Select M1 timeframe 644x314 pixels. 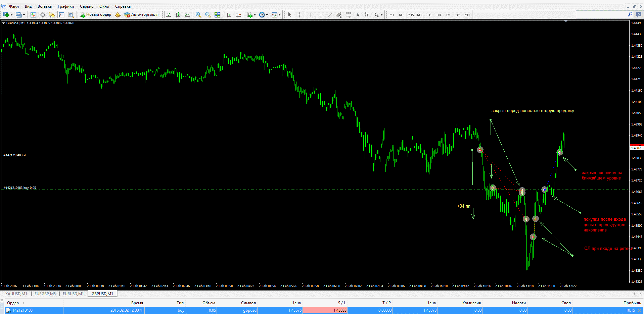coord(392,15)
